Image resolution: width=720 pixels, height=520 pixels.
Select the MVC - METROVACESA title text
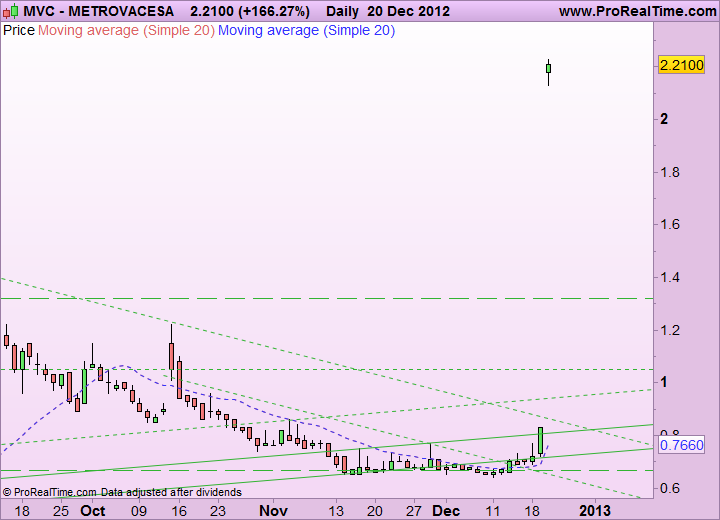98,11
